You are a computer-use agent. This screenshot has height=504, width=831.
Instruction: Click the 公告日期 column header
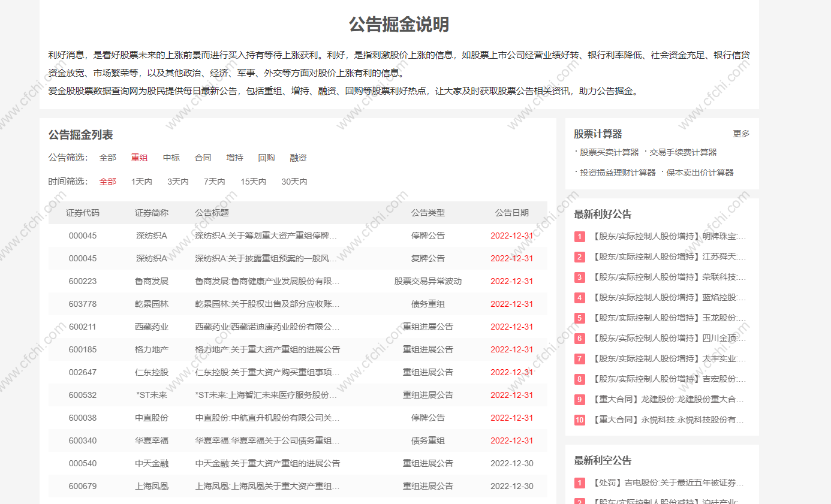coord(512,213)
